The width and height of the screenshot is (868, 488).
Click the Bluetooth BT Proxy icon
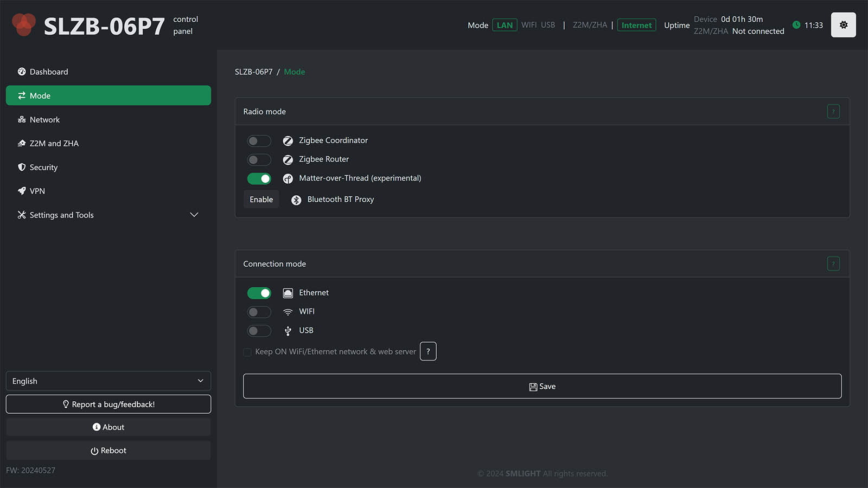coord(296,200)
